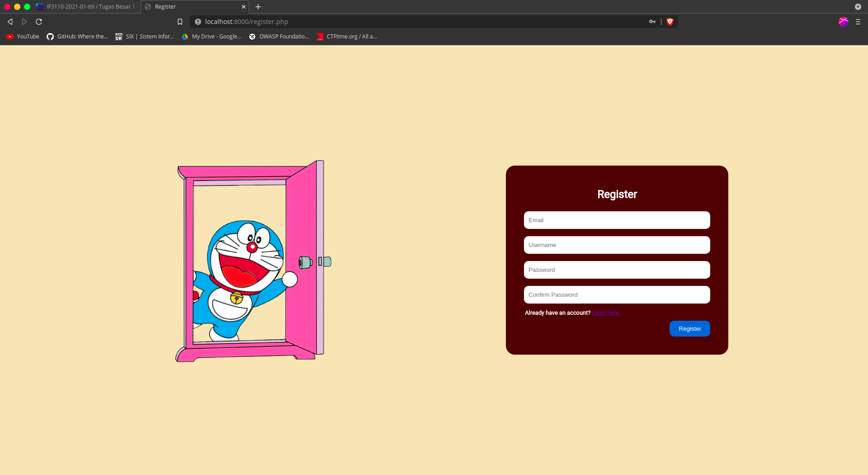This screenshot has width=868, height=475.
Task: Open Brave Shields lion icon
Action: click(x=670, y=22)
